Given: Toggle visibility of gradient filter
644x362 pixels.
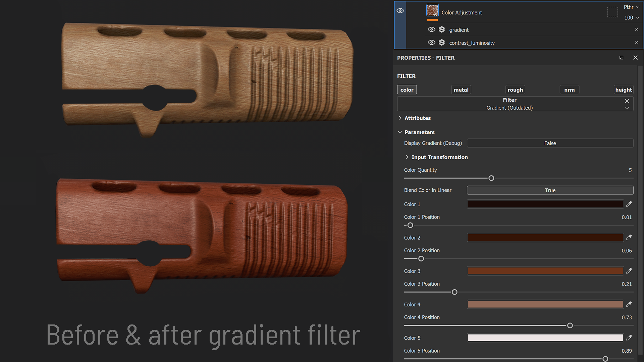Looking at the screenshot, I should [432, 29].
